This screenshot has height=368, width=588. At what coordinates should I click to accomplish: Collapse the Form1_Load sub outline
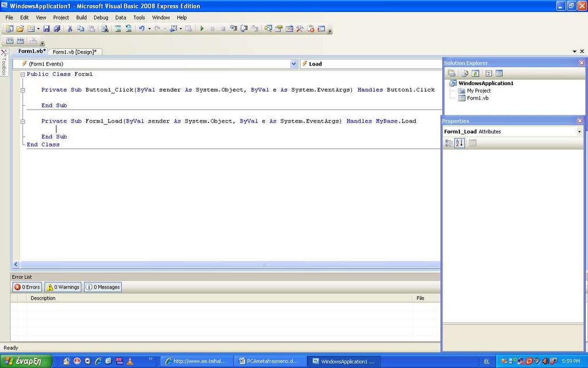click(x=22, y=121)
